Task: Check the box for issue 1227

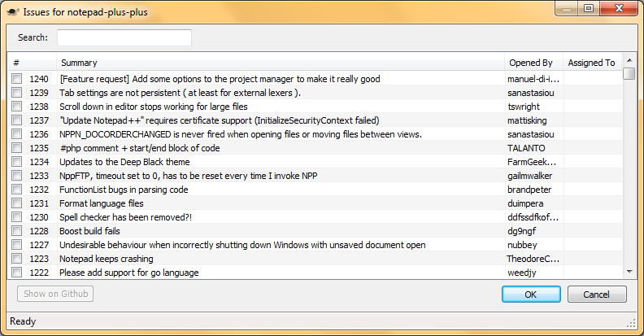Action: 16,244
